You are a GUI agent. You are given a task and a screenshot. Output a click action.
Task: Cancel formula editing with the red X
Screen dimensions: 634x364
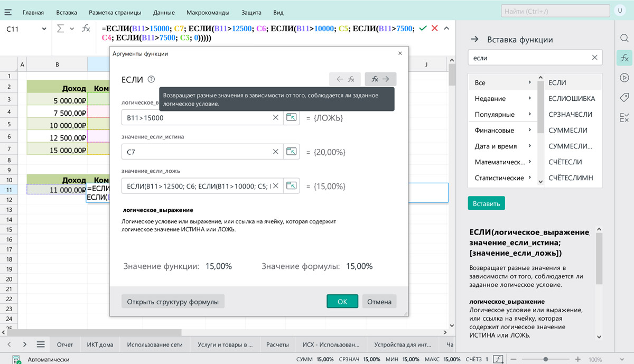[435, 29]
